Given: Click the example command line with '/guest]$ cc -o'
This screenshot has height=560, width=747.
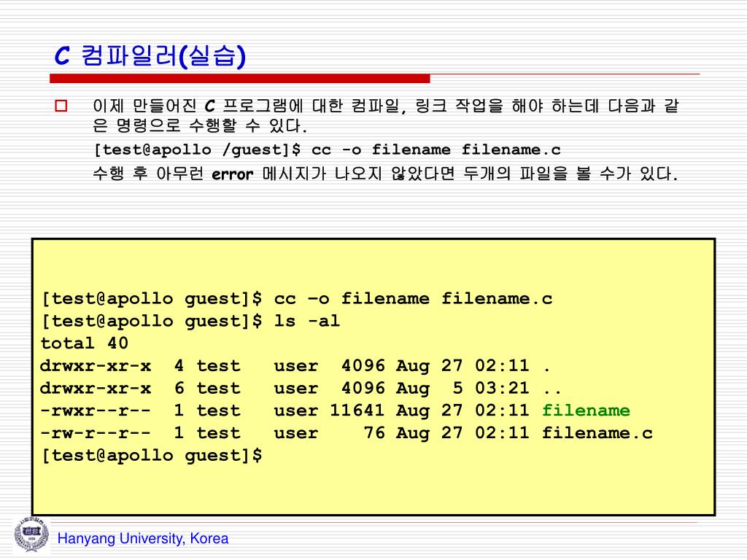Looking at the screenshot, I should pos(328,149).
